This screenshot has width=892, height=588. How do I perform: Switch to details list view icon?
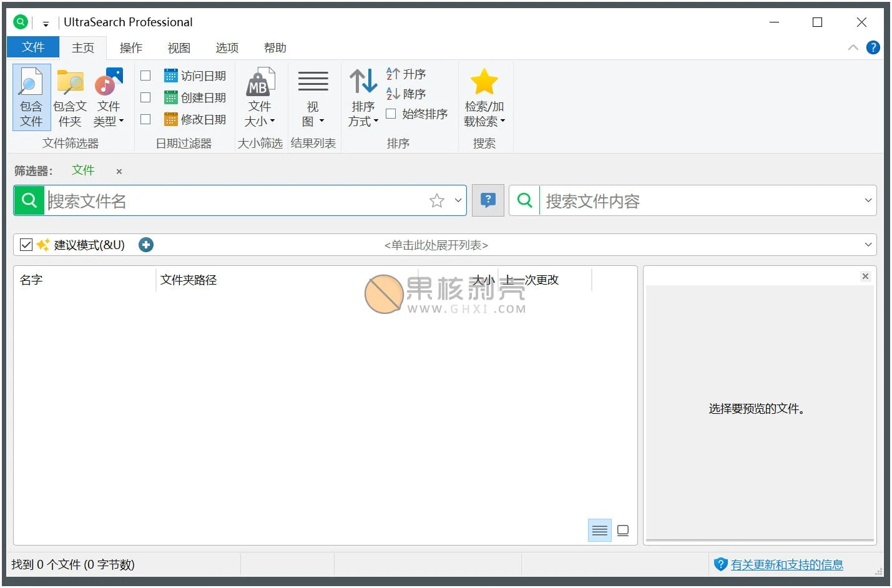(x=599, y=531)
